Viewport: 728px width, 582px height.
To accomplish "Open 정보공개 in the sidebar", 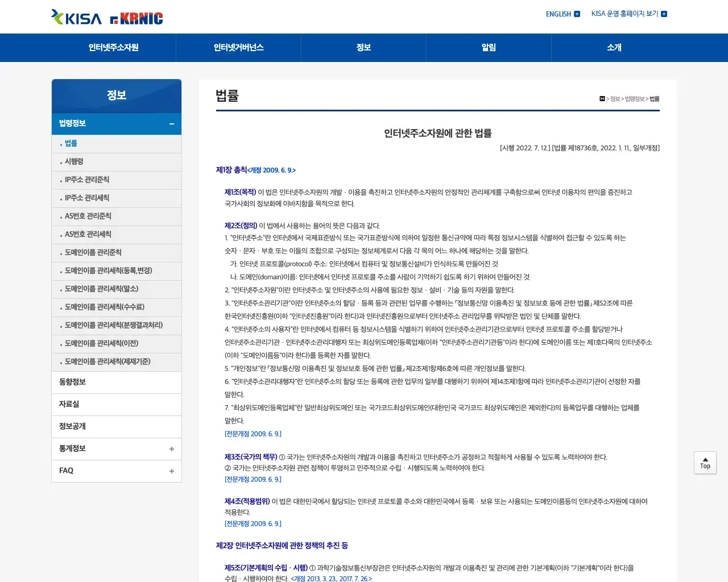I will tap(117, 427).
